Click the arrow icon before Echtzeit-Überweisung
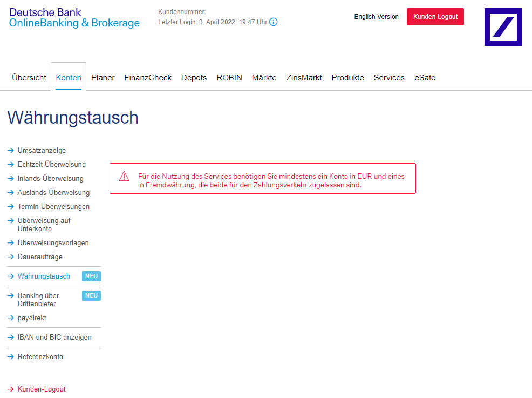The image size is (532, 398). (11, 164)
